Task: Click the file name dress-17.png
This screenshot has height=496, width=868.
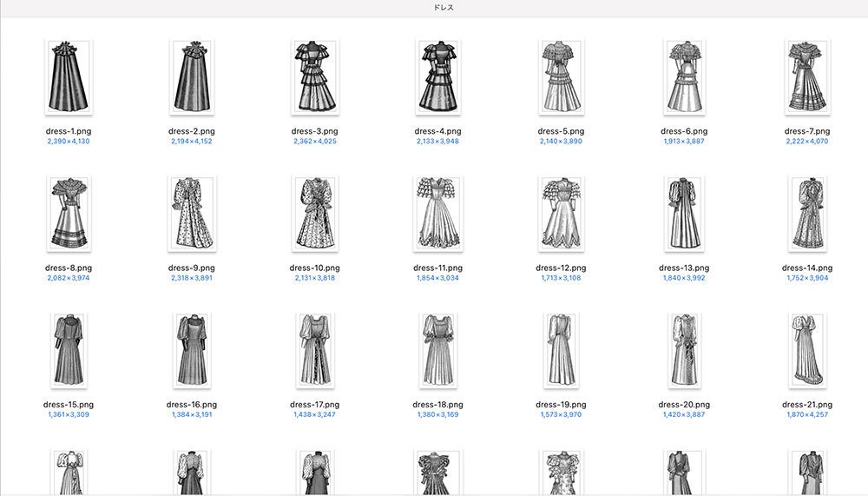Action: click(x=314, y=405)
